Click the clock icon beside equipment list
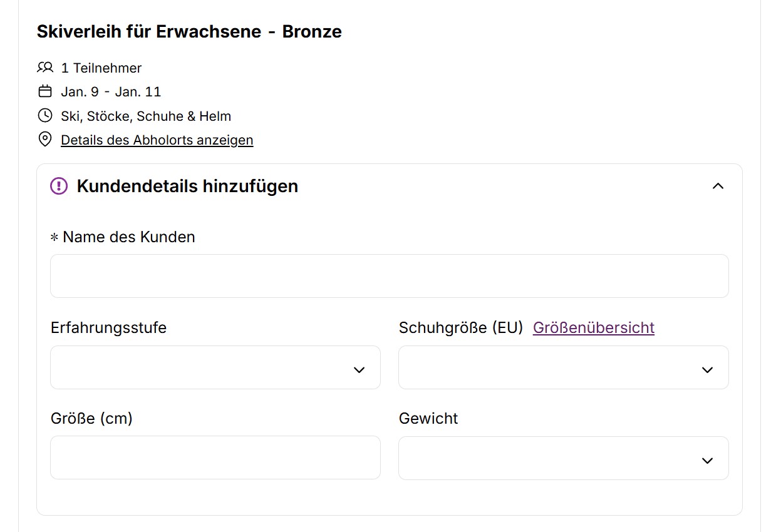The width and height of the screenshot is (781, 532). click(x=45, y=116)
